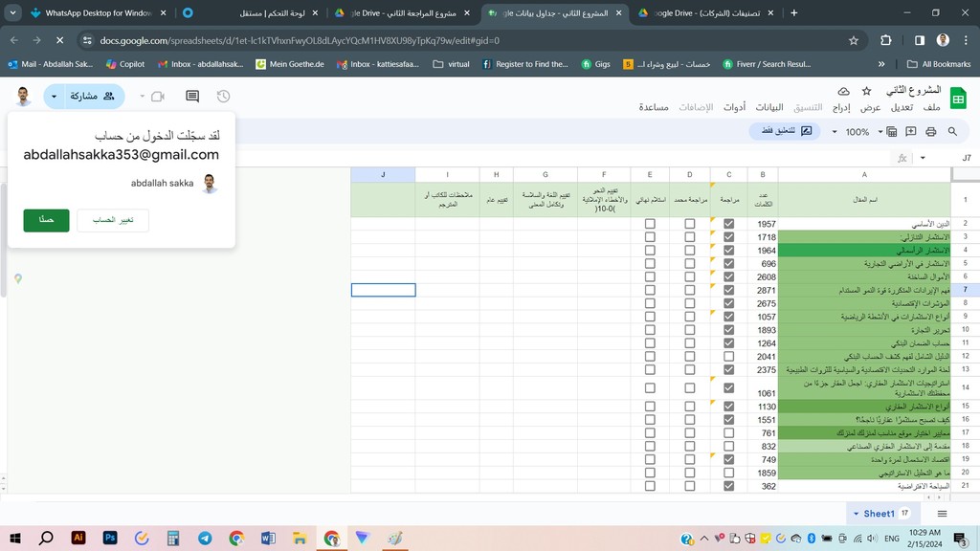The height and width of the screenshot is (551, 980).
Task: Expand the share button dropdown arrow
Action: click(54, 97)
